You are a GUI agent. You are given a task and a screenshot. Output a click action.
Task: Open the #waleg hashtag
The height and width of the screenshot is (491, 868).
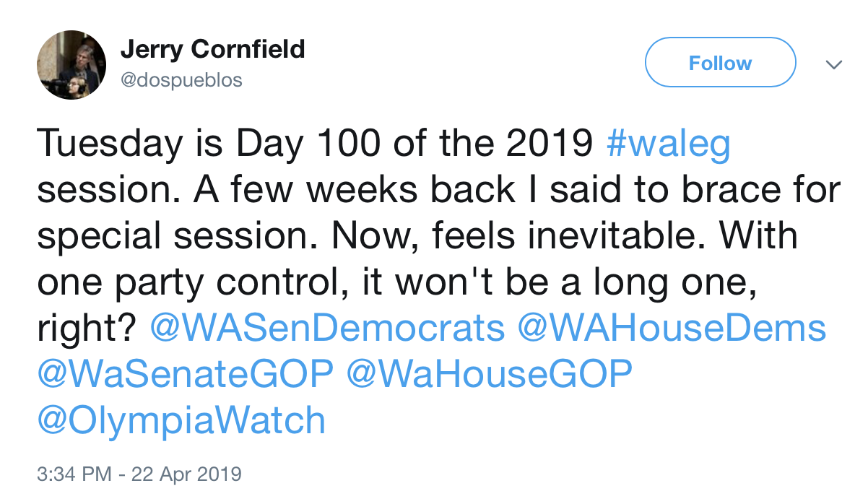pos(669,144)
